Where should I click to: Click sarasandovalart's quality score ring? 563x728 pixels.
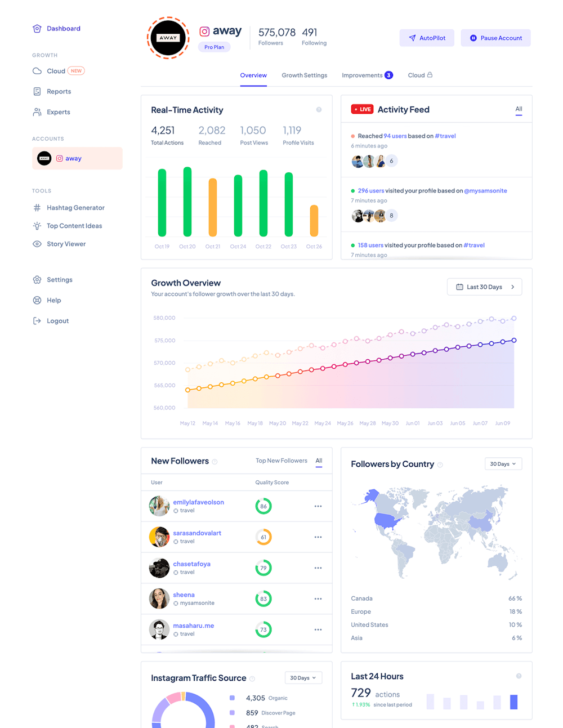tap(263, 537)
